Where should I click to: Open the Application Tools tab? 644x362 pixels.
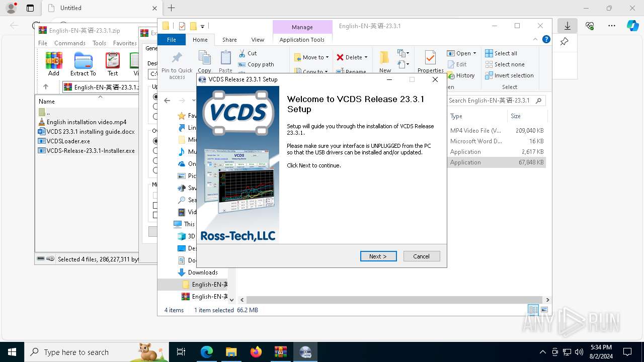[302, 40]
